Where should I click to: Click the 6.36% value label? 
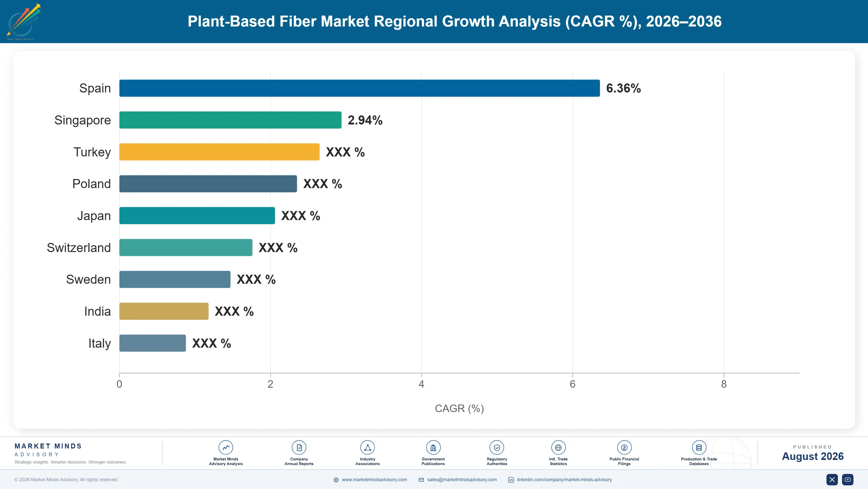coord(623,88)
